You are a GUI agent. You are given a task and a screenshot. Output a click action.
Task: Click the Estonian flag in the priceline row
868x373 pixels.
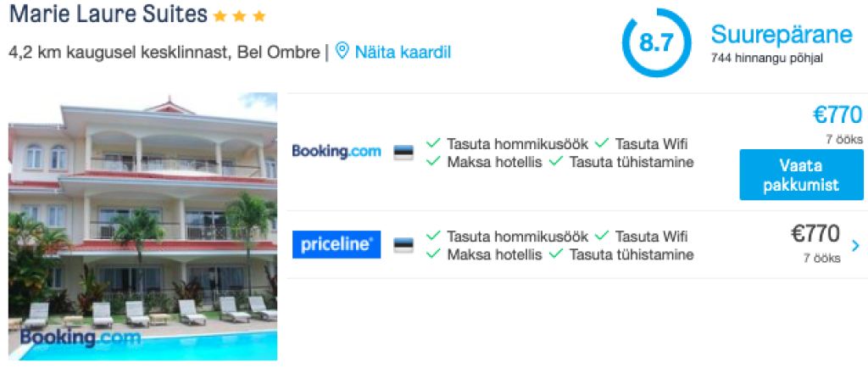tap(403, 245)
